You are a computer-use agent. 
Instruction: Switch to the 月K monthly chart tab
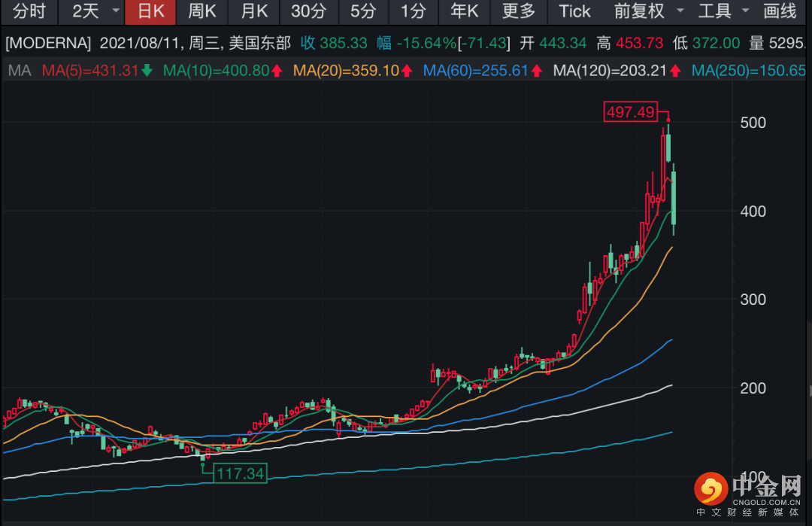[254, 11]
